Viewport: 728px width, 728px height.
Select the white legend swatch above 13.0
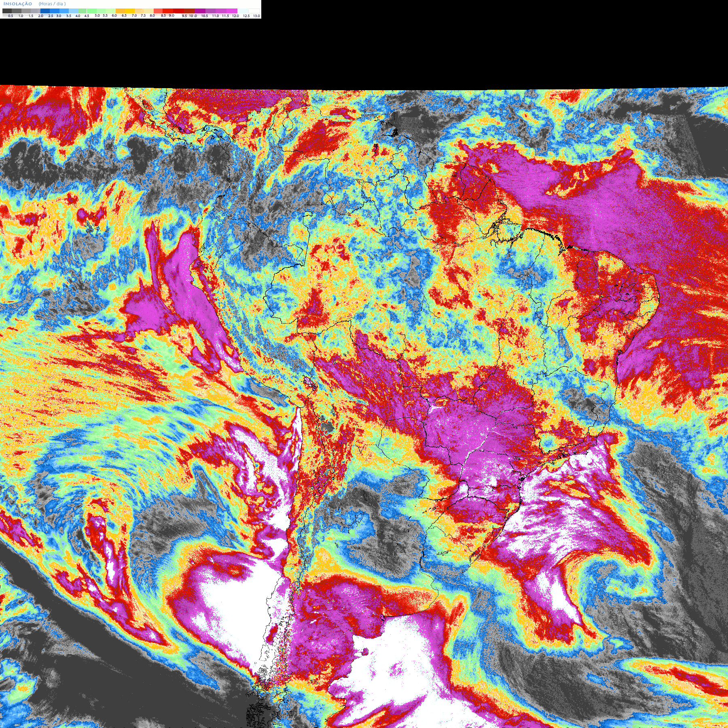click(x=254, y=11)
